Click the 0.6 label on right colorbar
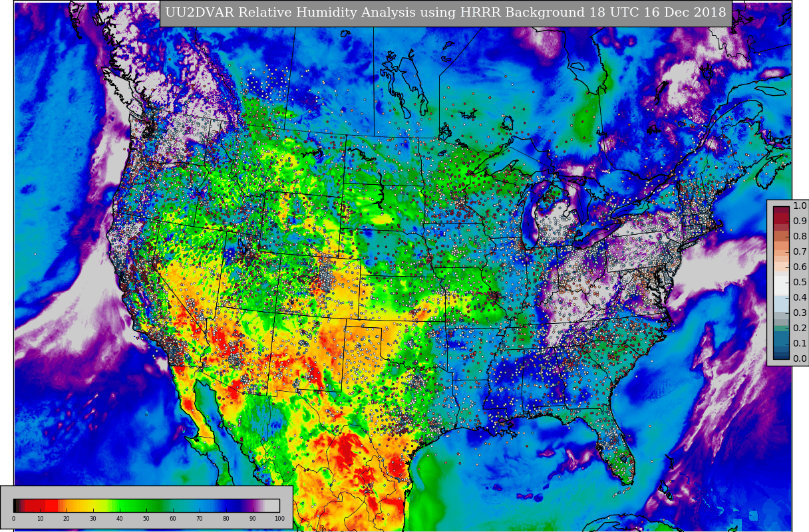809x532 pixels. (800, 267)
